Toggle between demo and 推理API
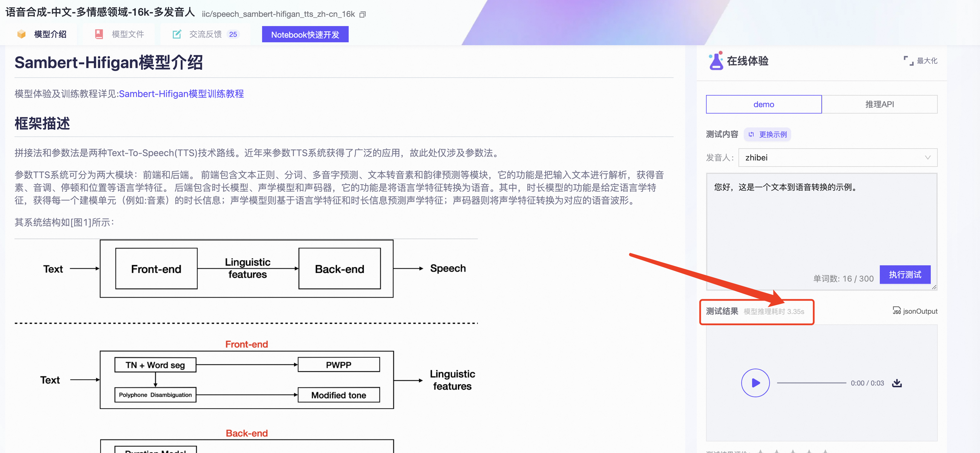Screen dimensions: 980x453 coord(821,104)
